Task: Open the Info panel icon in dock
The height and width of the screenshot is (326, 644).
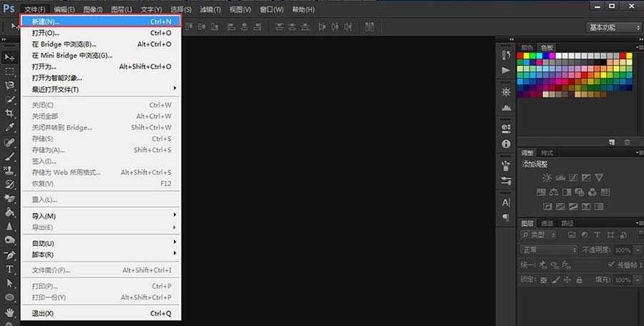Action: pyautogui.click(x=507, y=144)
